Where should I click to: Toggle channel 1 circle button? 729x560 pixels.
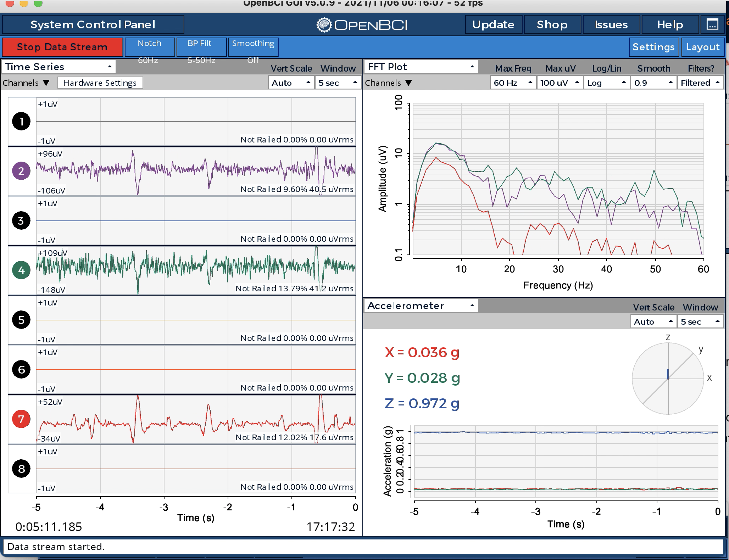(x=21, y=121)
